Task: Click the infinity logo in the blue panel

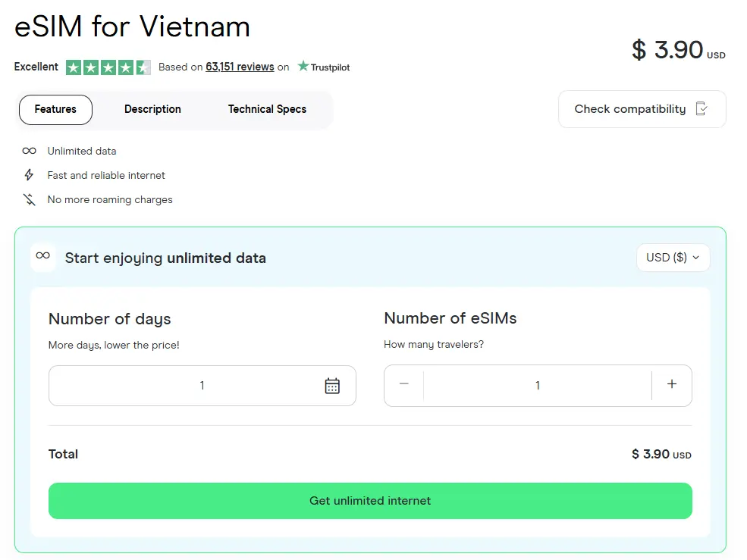Action: click(x=43, y=256)
